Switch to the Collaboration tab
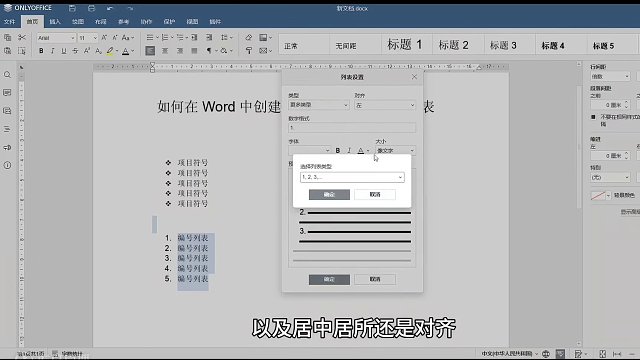The width and height of the screenshot is (640, 360). point(146,22)
